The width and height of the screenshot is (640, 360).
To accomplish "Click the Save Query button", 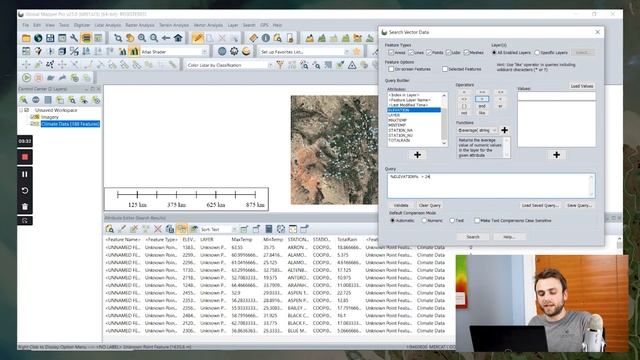I will click(x=579, y=205).
